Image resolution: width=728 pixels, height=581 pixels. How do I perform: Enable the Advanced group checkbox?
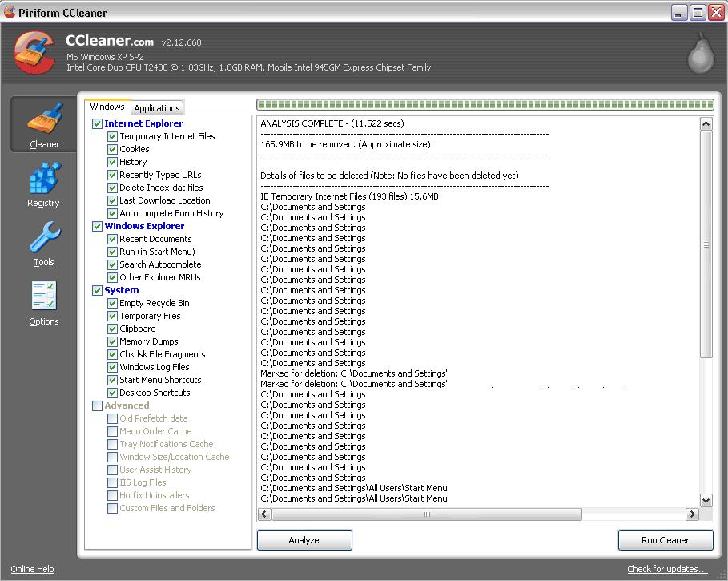pyautogui.click(x=97, y=405)
